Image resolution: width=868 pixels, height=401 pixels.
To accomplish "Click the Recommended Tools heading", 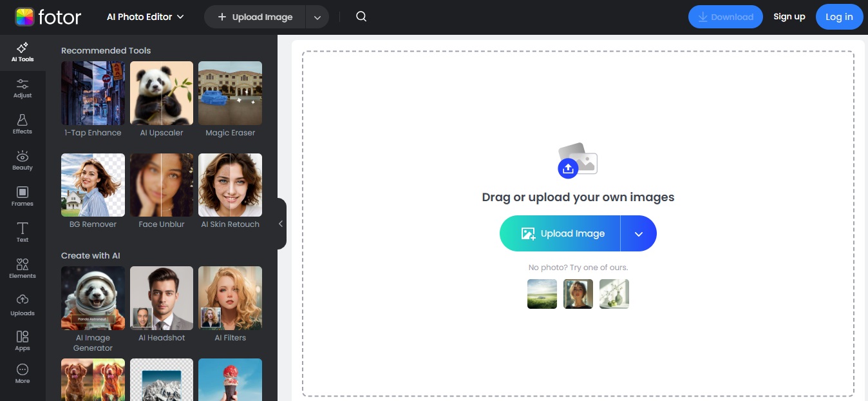I will tap(106, 50).
